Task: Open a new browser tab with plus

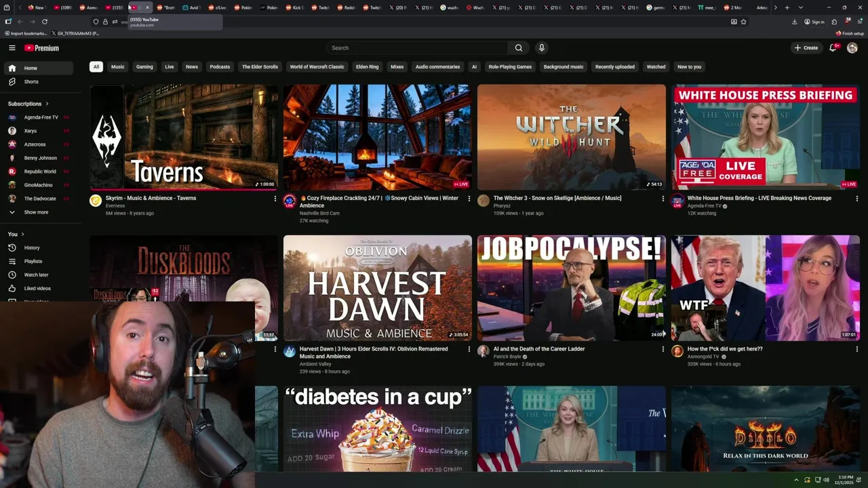Action: click(787, 7)
